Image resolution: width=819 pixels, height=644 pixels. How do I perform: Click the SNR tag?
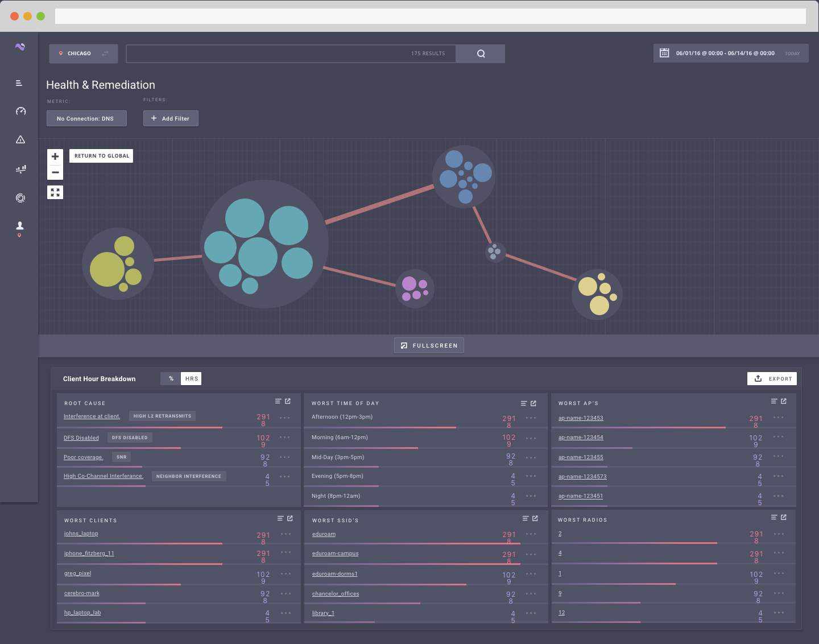(x=121, y=457)
